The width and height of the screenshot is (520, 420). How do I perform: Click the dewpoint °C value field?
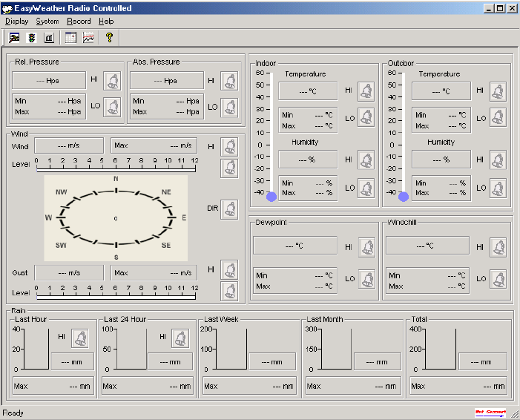click(x=294, y=246)
